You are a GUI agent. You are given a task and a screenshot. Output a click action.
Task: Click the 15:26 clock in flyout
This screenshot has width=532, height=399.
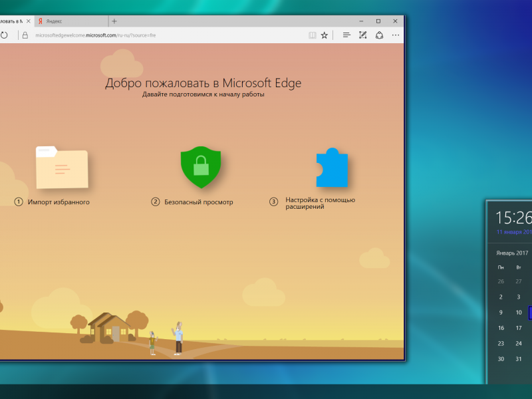tap(513, 217)
